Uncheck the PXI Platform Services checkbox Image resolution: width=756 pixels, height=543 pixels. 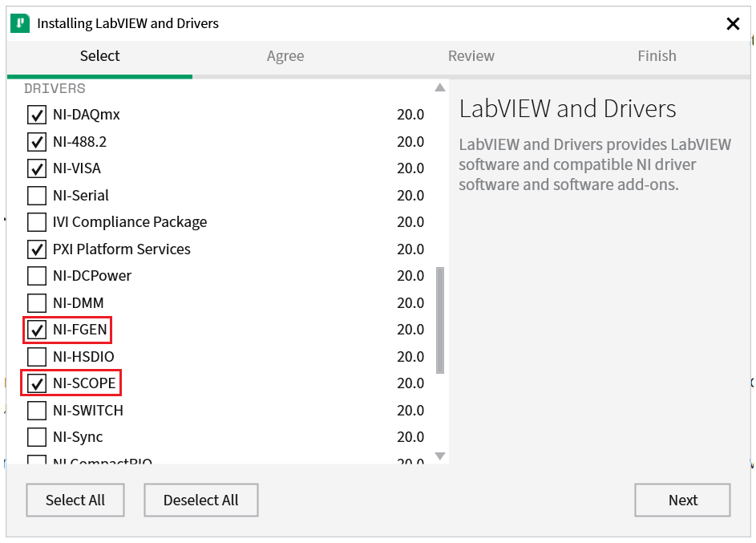pyautogui.click(x=37, y=249)
